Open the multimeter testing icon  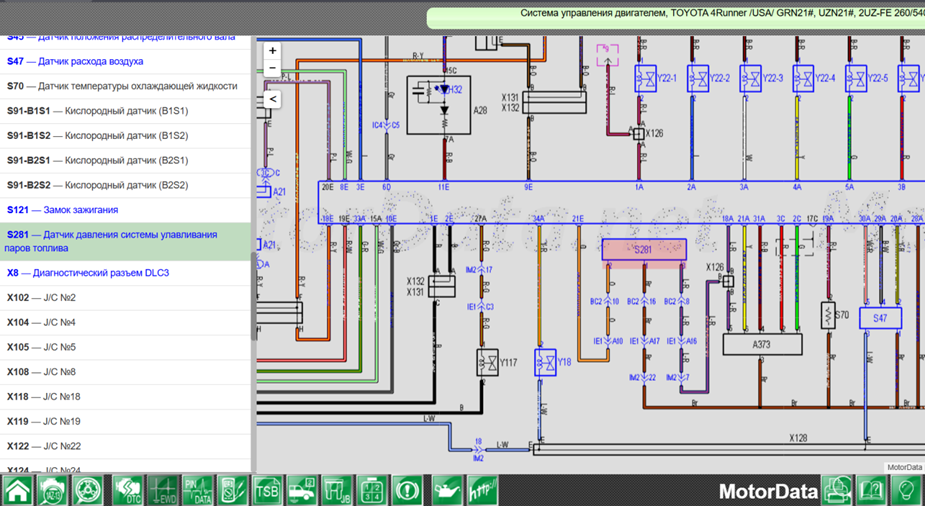(x=232, y=491)
